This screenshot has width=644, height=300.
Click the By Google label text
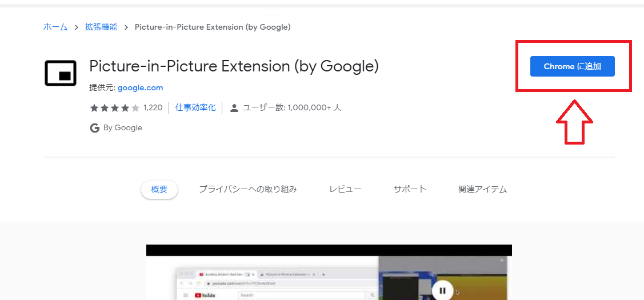tap(122, 128)
